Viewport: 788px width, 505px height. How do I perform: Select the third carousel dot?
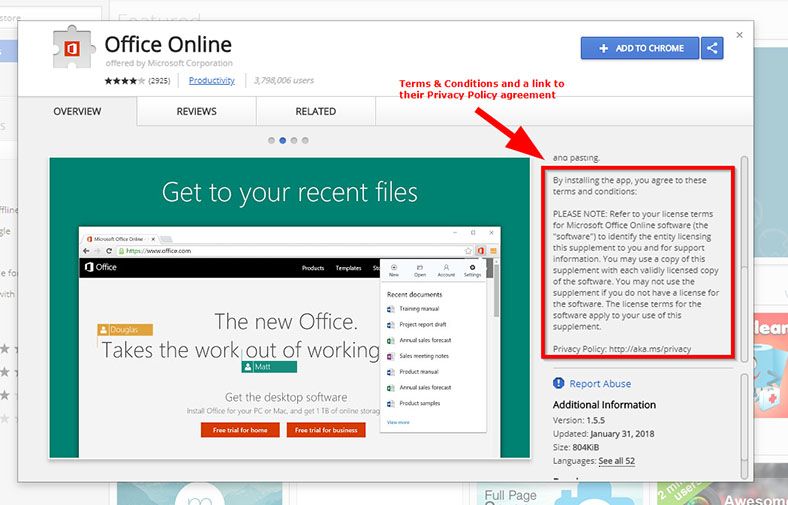click(x=294, y=141)
